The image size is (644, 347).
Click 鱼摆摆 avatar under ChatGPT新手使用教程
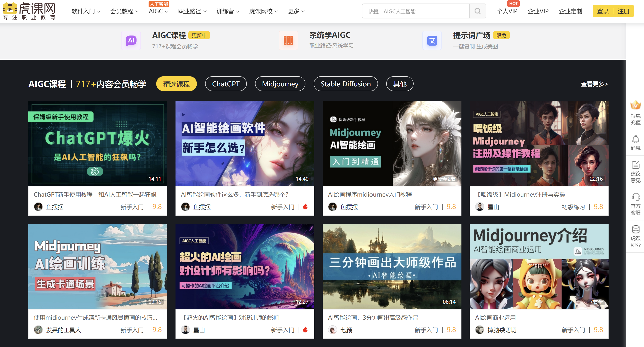point(38,207)
